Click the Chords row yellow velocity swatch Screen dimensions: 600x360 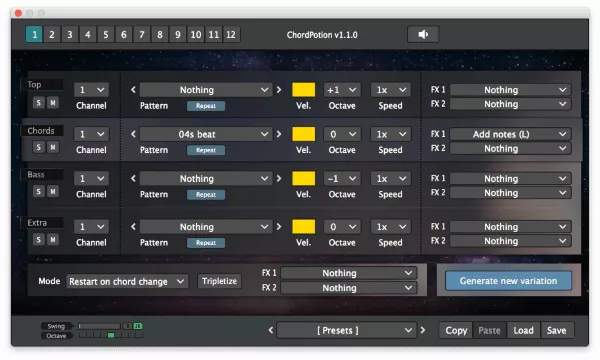(x=304, y=134)
